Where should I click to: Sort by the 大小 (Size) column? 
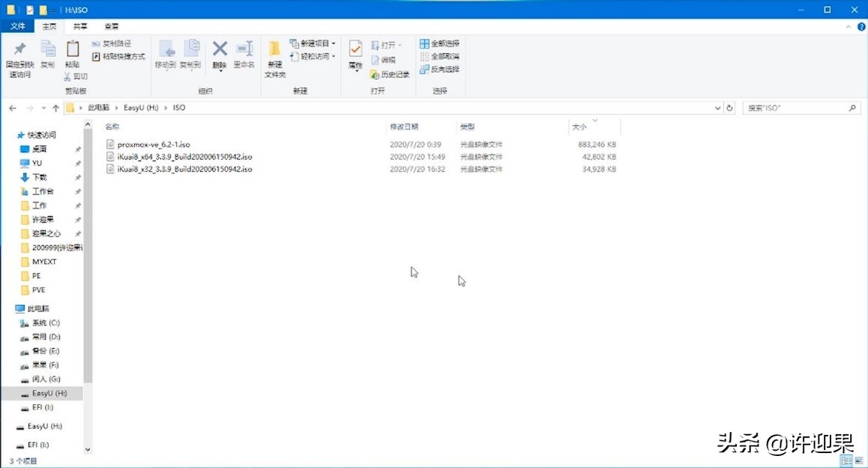pyautogui.click(x=579, y=127)
